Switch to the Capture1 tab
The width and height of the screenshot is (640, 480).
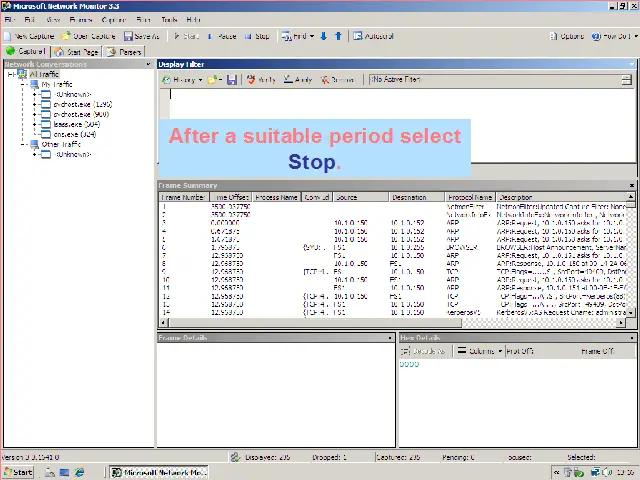coord(26,51)
